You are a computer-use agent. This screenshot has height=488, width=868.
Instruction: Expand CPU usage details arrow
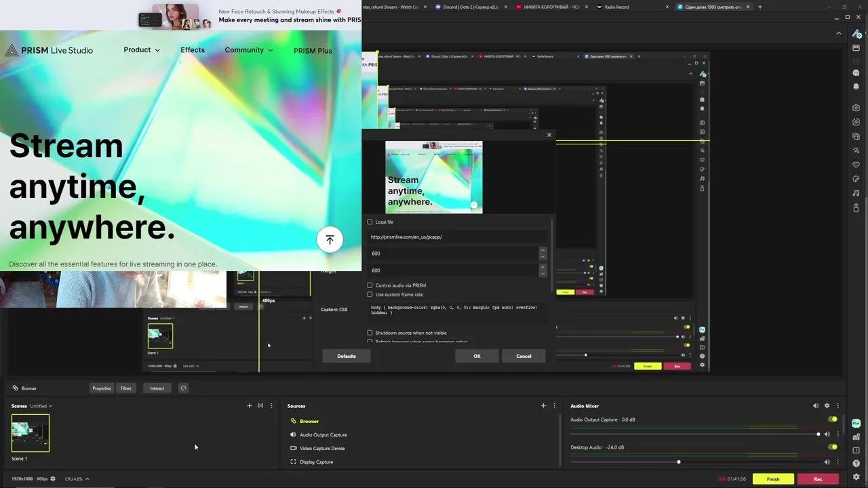87,479
